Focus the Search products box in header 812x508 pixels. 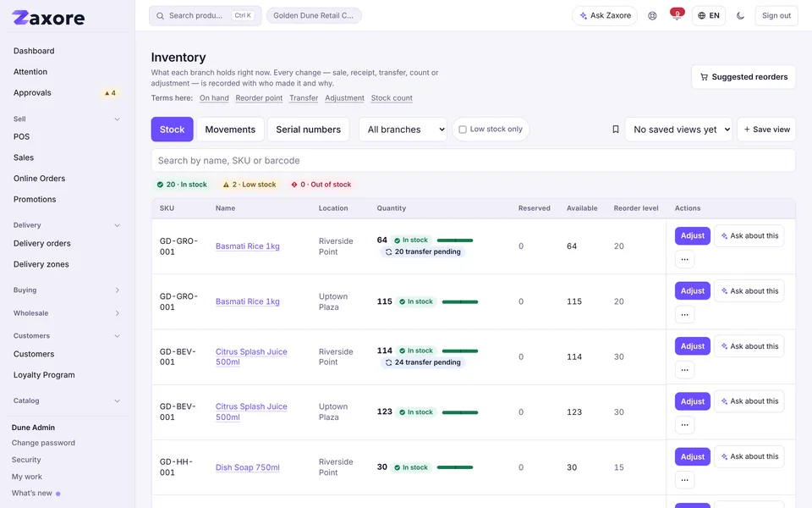tap(205, 15)
